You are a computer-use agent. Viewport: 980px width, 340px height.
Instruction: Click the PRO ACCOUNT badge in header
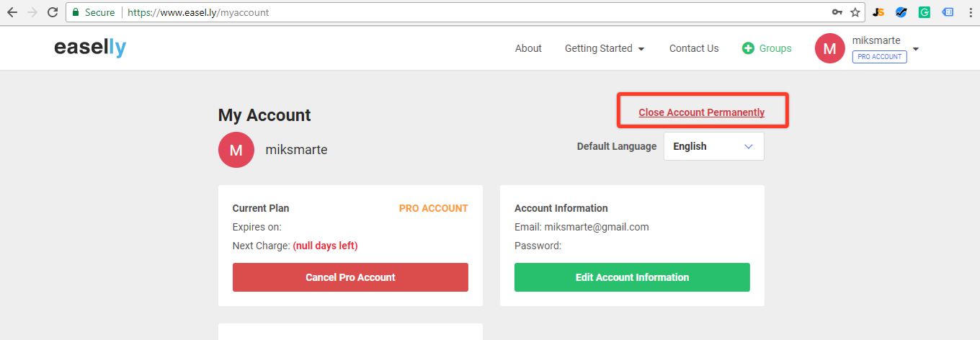point(880,56)
